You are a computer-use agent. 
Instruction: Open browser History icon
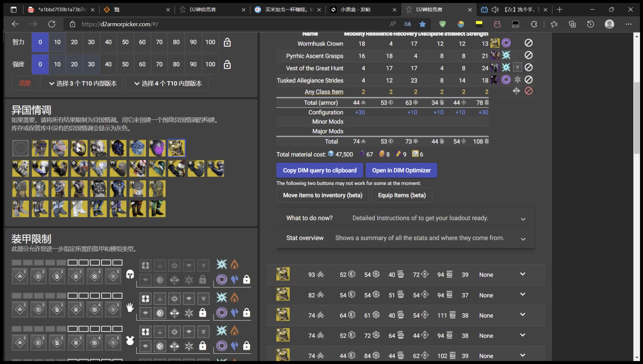tap(590, 24)
